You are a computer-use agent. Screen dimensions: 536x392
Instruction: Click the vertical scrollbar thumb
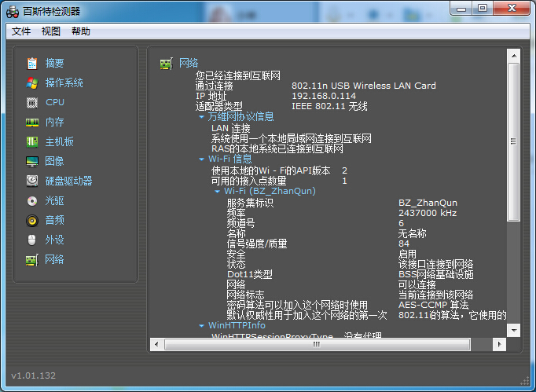[x=513, y=142]
